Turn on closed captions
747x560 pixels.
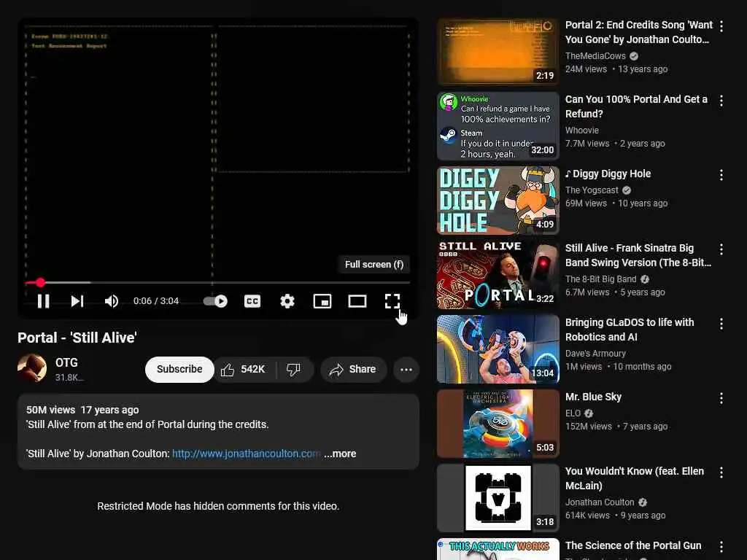coord(252,301)
